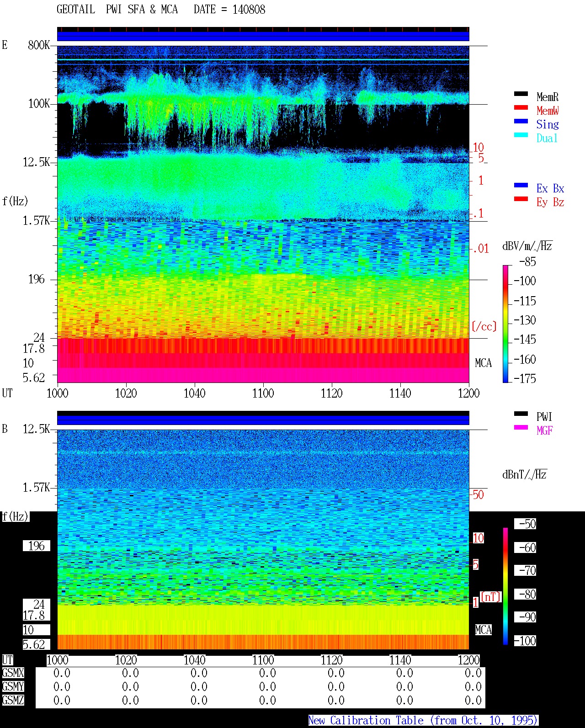Click the blue Ex Bx legend swatch
The image size is (585, 728).
coord(521,185)
